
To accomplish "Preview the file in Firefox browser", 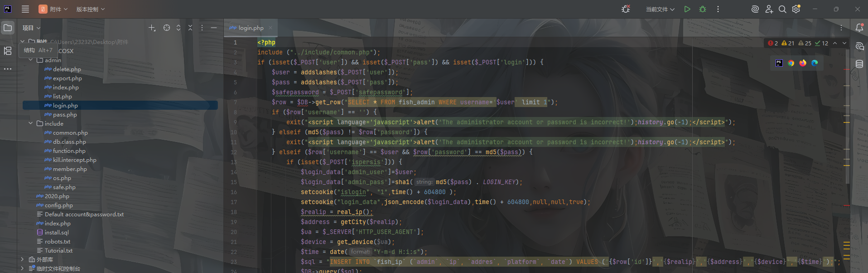I will point(803,63).
